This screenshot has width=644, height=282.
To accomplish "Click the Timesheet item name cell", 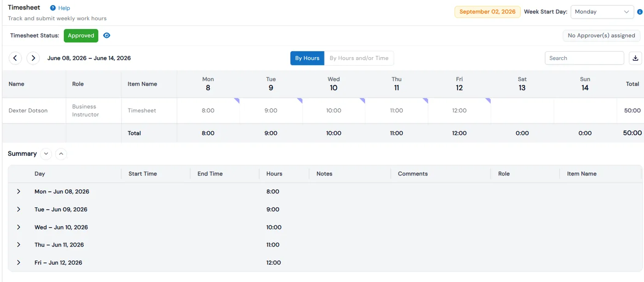I will 149,111.
